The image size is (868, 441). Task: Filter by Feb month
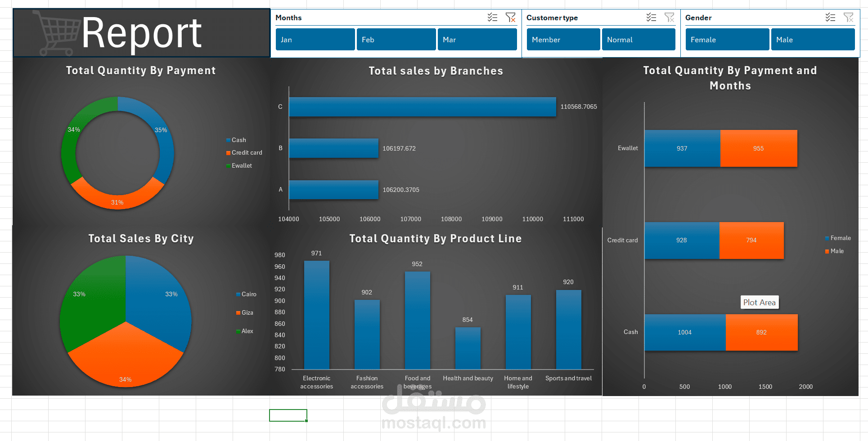[396, 40]
